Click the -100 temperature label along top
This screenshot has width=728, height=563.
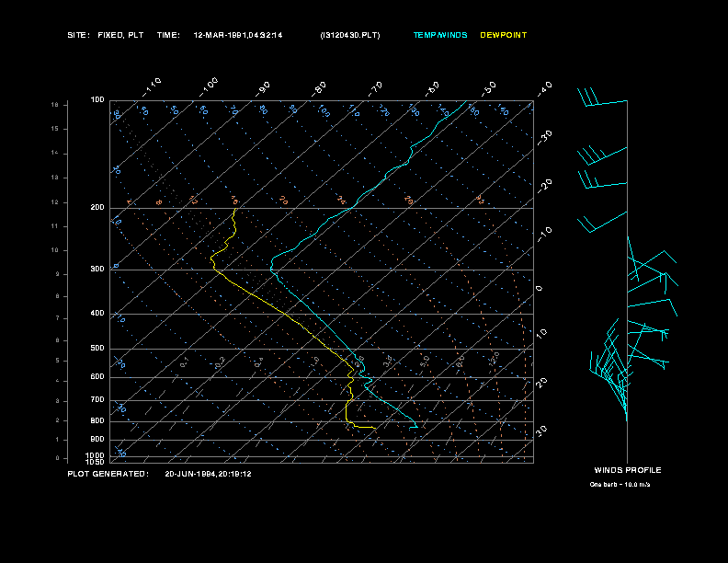[209, 87]
